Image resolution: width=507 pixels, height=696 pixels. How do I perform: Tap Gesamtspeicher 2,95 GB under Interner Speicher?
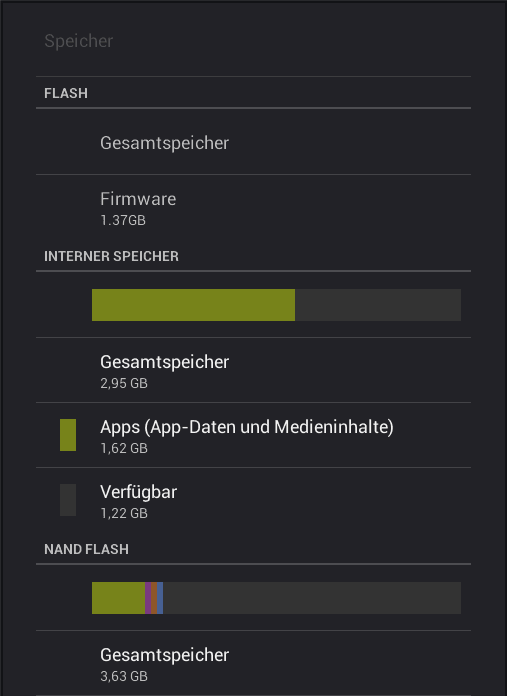[254, 370]
